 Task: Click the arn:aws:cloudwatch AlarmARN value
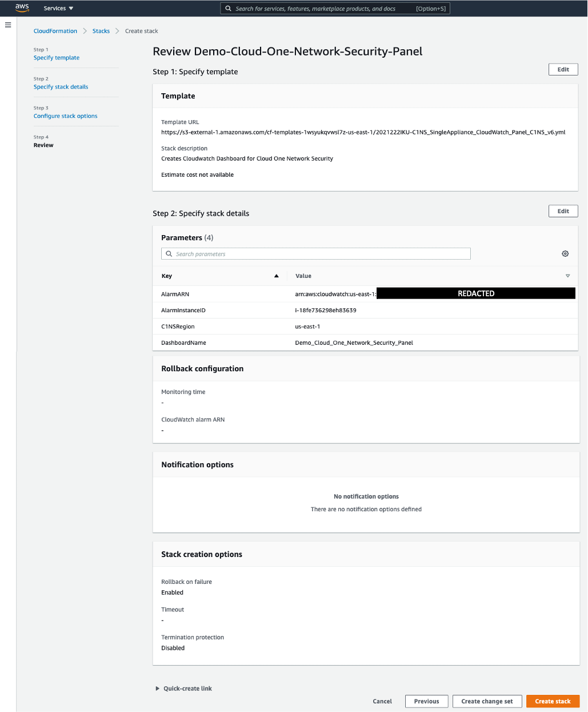[335, 294]
